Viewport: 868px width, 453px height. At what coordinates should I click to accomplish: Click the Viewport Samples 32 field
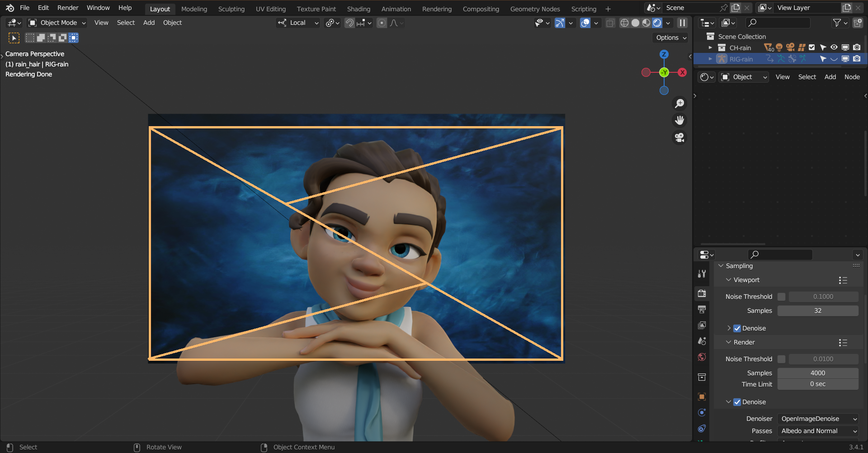pos(818,311)
